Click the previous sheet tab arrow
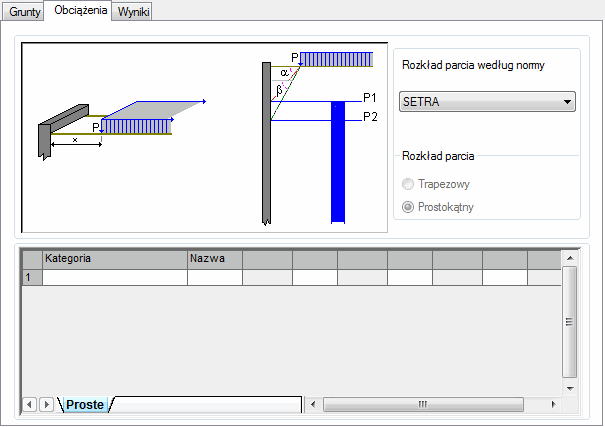 29,405
